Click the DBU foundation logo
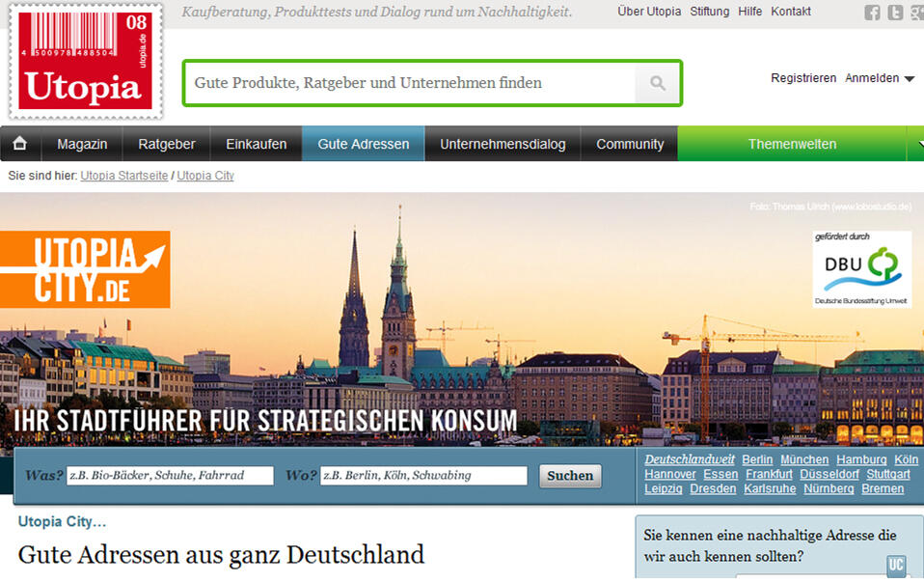Screen dimensions: 924x582 click(x=861, y=266)
